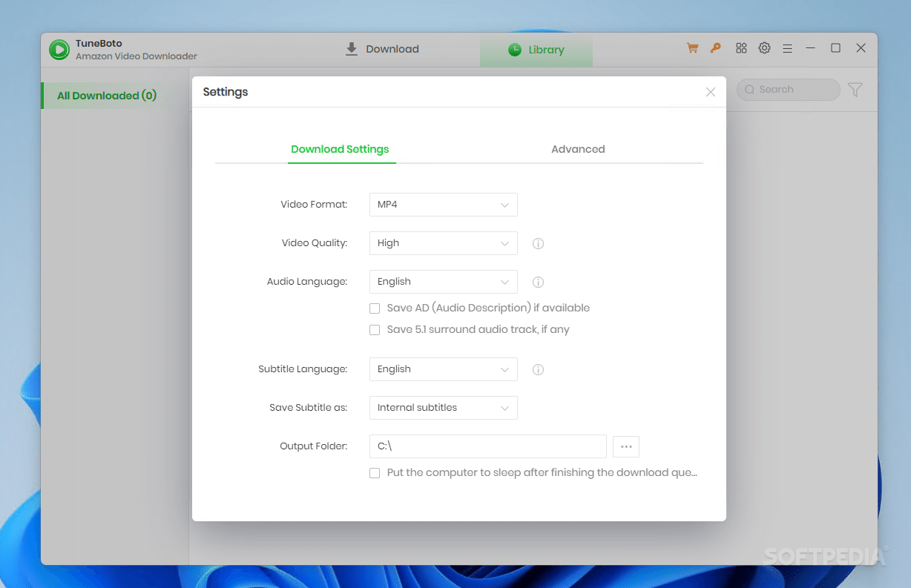Open the Subtitle Language dropdown

(444, 369)
